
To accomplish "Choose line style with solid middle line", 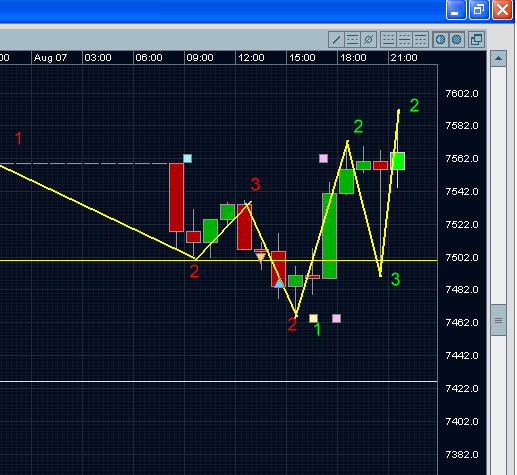I will click(x=404, y=40).
